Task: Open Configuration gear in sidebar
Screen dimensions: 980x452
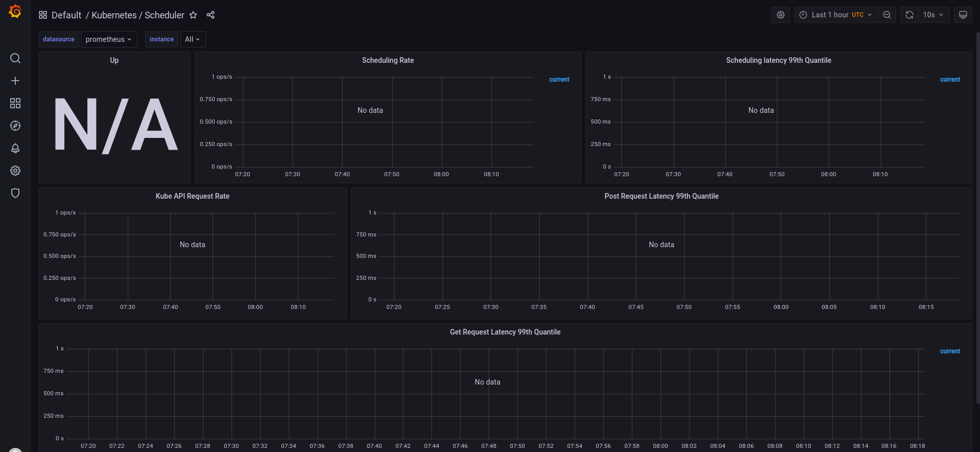Action: (15, 171)
